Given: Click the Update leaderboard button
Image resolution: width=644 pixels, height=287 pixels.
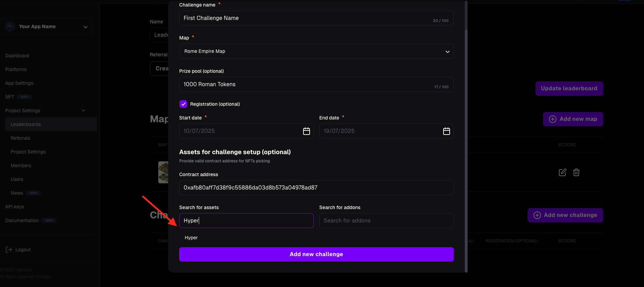Looking at the screenshot, I should 569,89.
